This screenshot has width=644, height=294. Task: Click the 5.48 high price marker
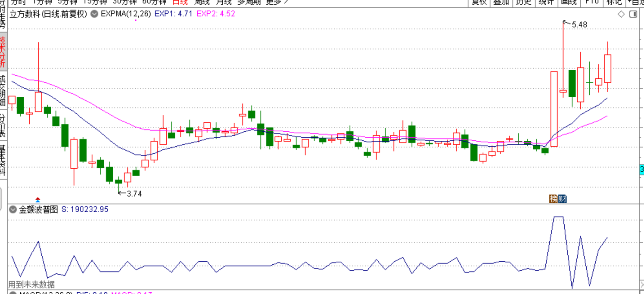(x=579, y=25)
